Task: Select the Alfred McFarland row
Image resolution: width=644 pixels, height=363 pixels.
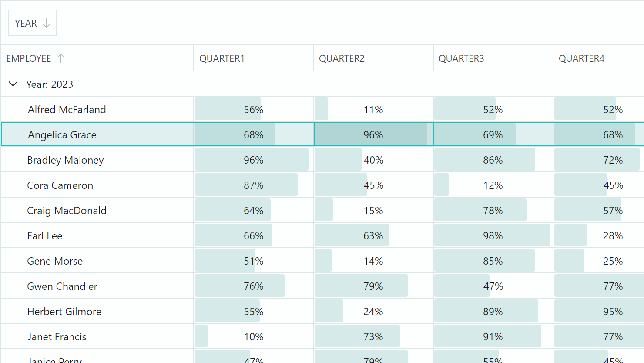Action: [67, 110]
